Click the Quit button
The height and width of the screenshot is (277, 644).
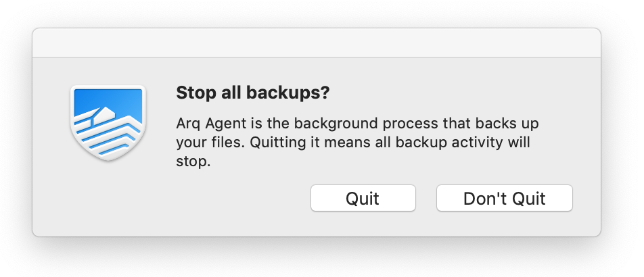(363, 198)
